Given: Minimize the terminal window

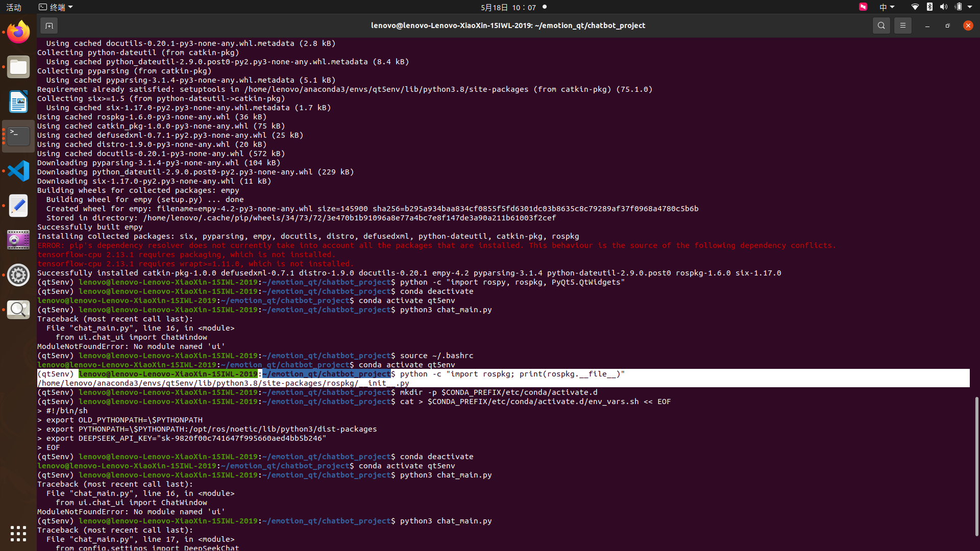Looking at the screenshot, I should click(x=927, y=26).
